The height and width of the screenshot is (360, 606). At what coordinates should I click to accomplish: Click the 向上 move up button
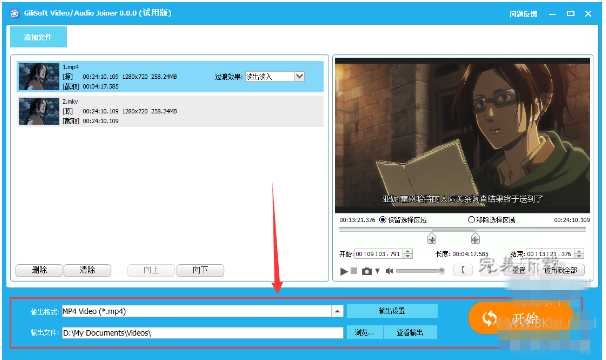tap(151, 270)
